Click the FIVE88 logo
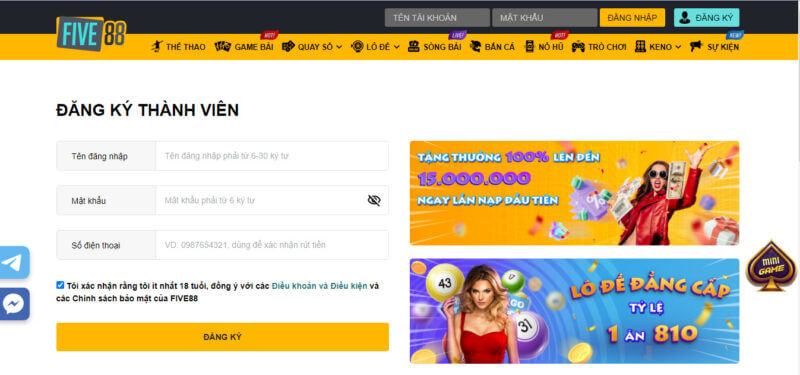The width and height of the screenshot is (800, 375). (x=91, y=34)
